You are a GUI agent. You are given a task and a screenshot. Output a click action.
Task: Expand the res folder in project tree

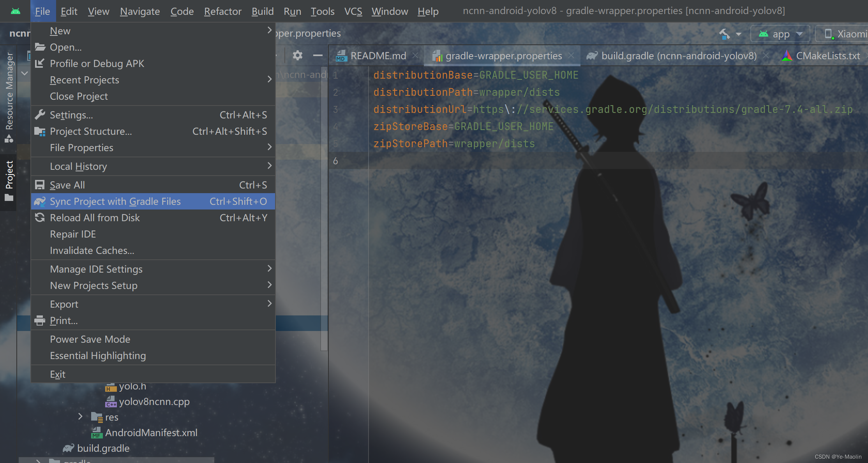tap(80, 417)
